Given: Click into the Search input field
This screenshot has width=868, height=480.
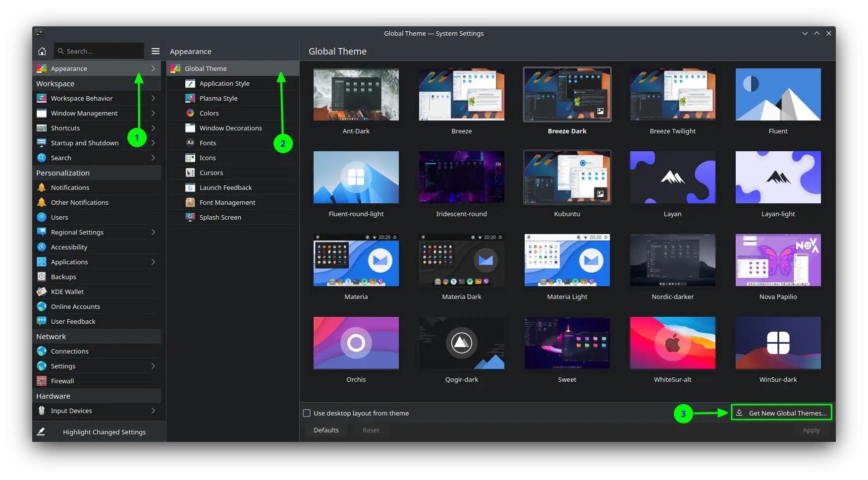Looking at the screenshot, I should (99, 51).
